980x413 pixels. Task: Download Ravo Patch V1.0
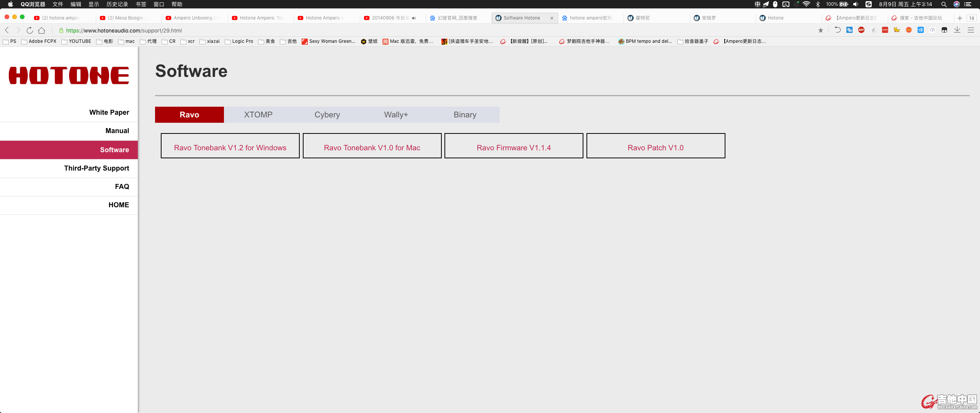pos(656,146)
